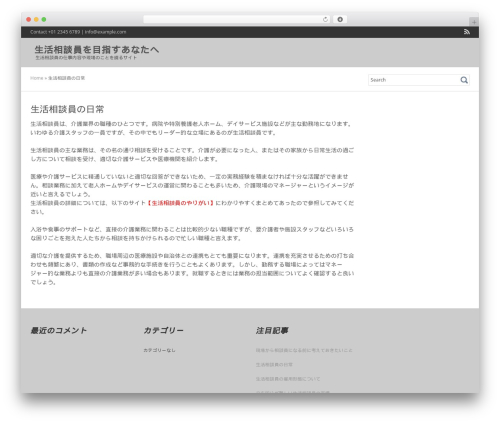Click the カテゴリーなし text
500x423 pixels.
pos(159,350)
